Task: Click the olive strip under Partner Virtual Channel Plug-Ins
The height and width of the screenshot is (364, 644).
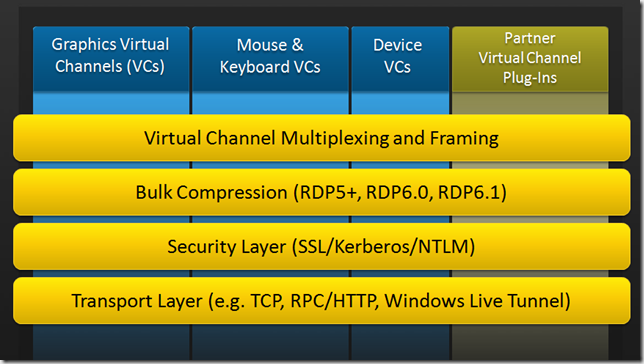Action: (x=530, y=104)
